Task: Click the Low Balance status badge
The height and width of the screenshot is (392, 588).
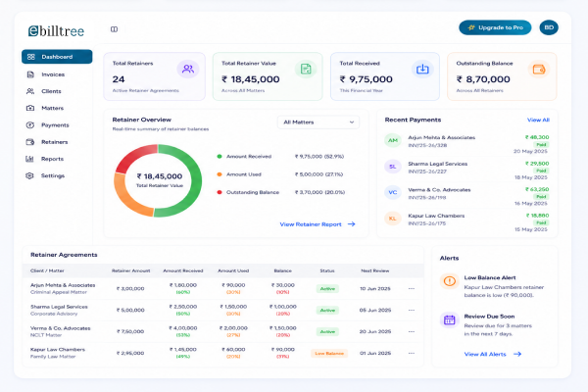Action: [x=329, y=354]
